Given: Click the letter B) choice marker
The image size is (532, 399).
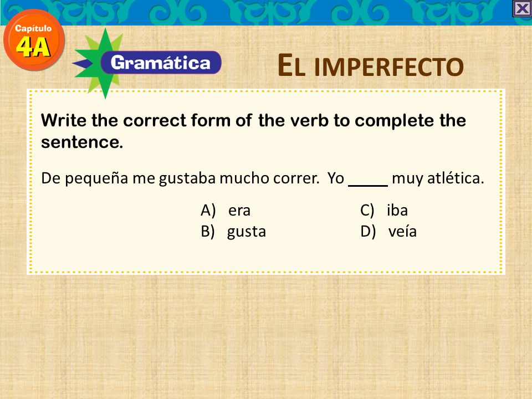Looking at the screenshot, I should point(208,232).
